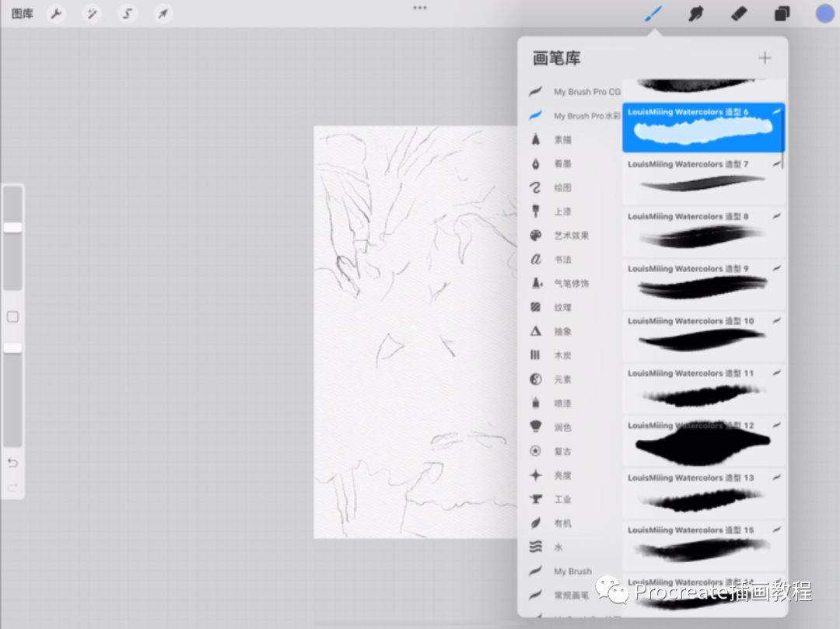Viewport: 840px width, 629px height.
Task: Open the 艺术效果 artistic brush set
Action: click(558, 236)
